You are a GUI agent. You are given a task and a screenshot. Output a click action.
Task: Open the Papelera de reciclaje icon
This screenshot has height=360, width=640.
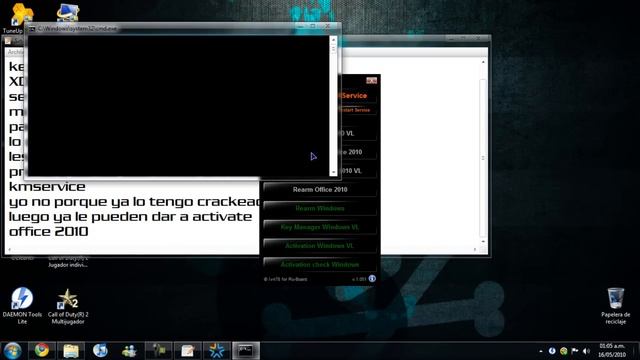(616, 305)
